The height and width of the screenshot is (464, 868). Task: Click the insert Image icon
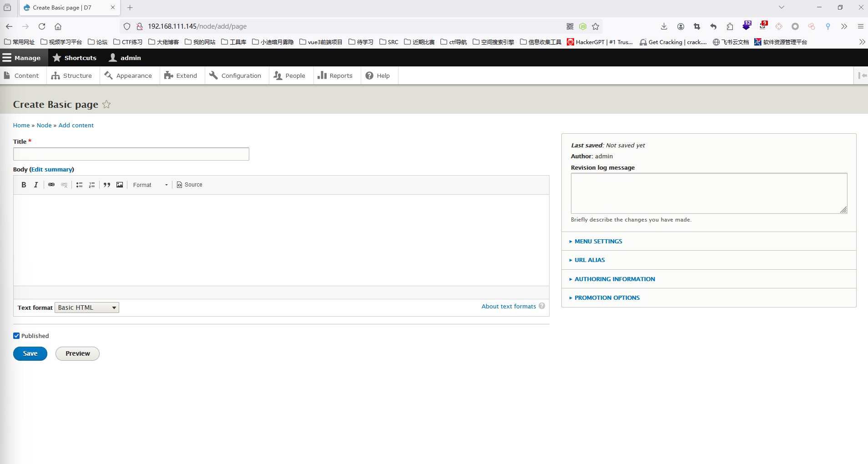pos(120,185)
